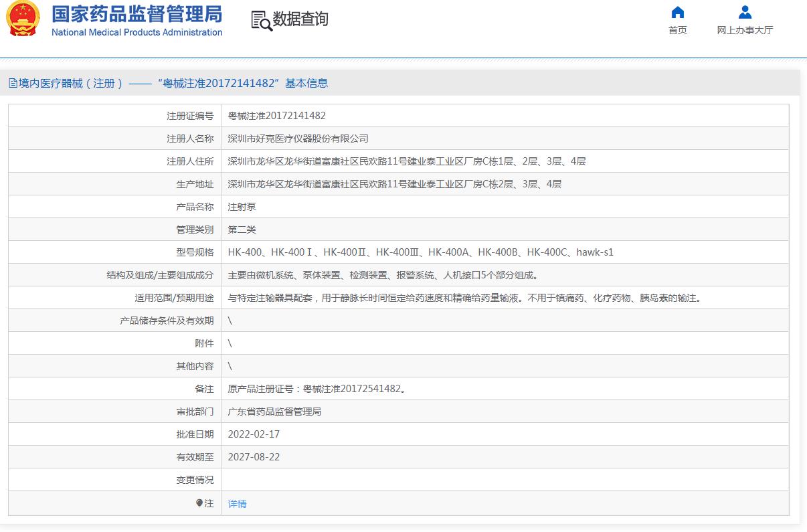The image size is (807, 532).
Task: Click National Medical Products Administration text
Action: [x=137, y=32]
